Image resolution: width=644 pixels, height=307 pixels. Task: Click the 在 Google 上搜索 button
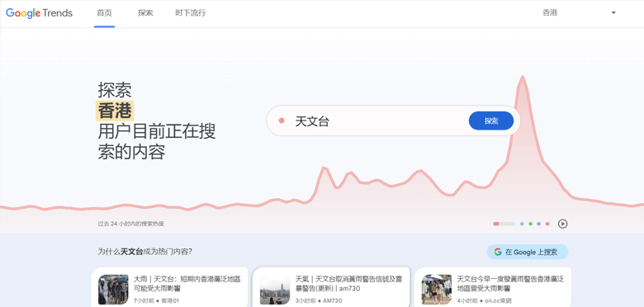coord(528,252)
